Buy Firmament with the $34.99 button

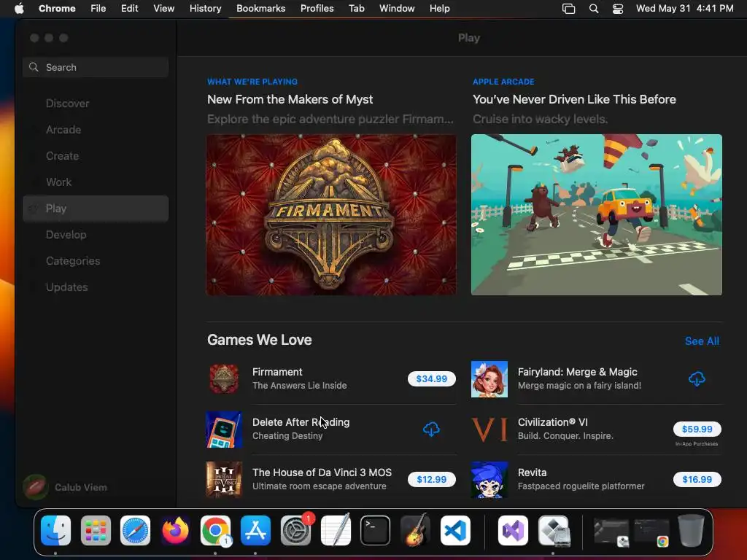coord(431,379)
